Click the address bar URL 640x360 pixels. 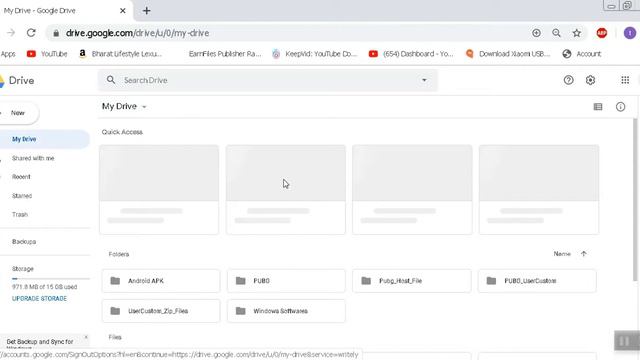click(138, 33)
